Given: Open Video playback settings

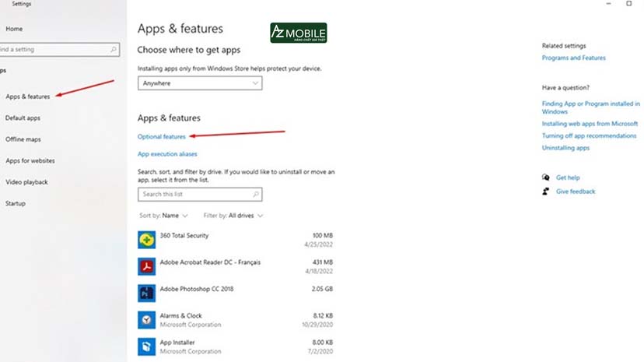Looking at the screenshot, I should point(27,182).
